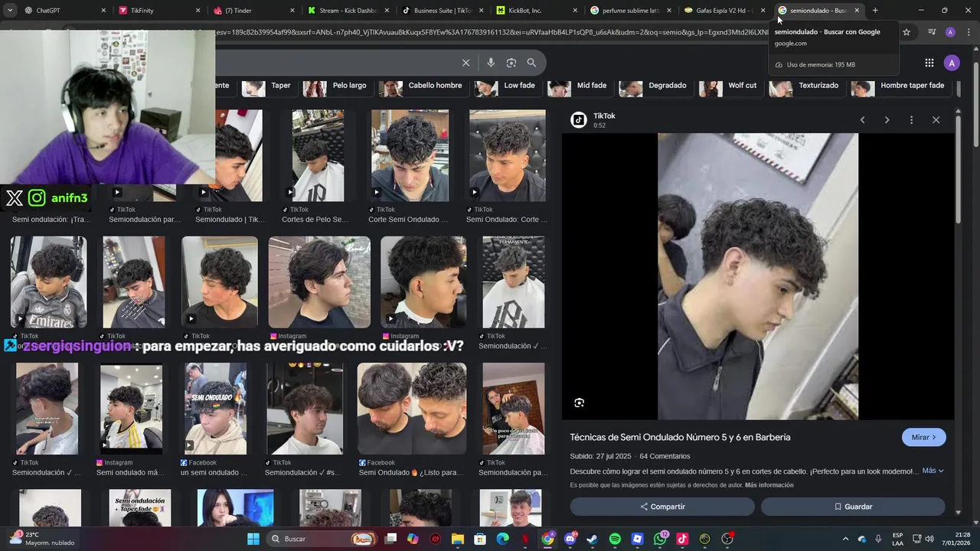
Task: Open Discord from the taskbar
Action: click(570, 539)
